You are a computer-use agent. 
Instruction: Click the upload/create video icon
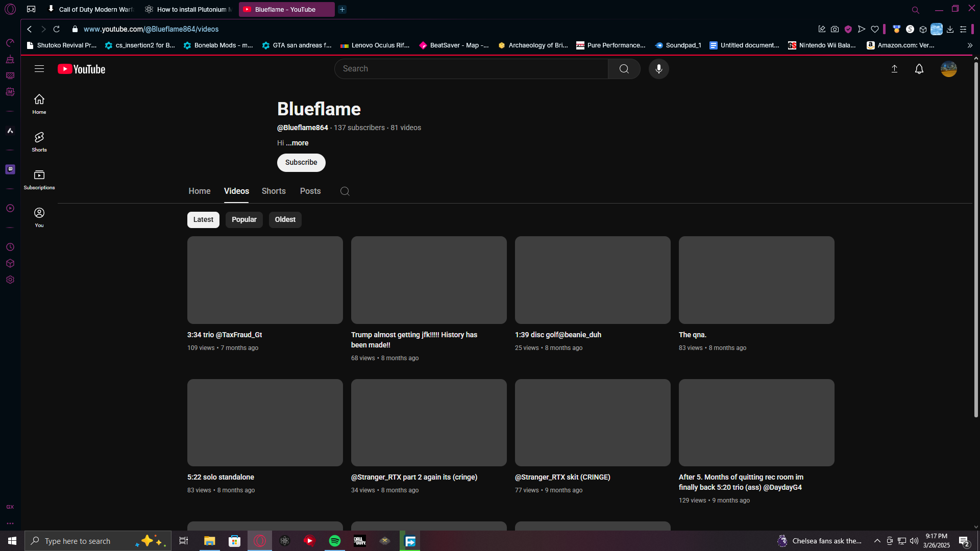tap(894, 69)
